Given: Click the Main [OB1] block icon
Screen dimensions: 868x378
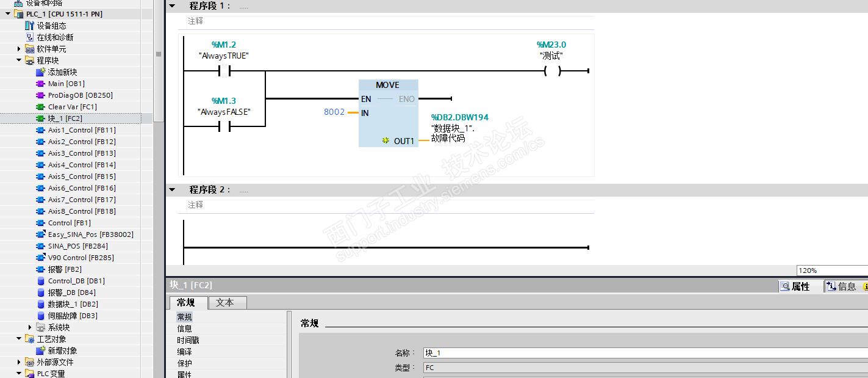Looking at the screenshot, I should click(41, 84).
